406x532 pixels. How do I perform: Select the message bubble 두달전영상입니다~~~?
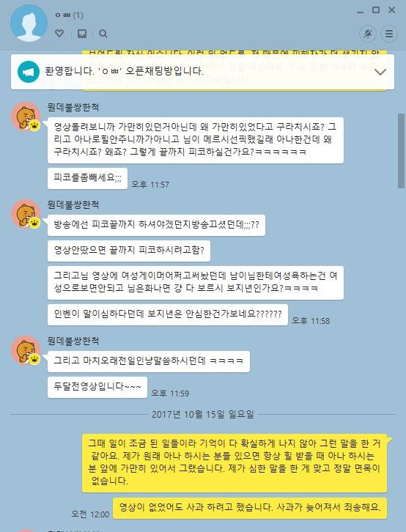click(x=97, y=387)
